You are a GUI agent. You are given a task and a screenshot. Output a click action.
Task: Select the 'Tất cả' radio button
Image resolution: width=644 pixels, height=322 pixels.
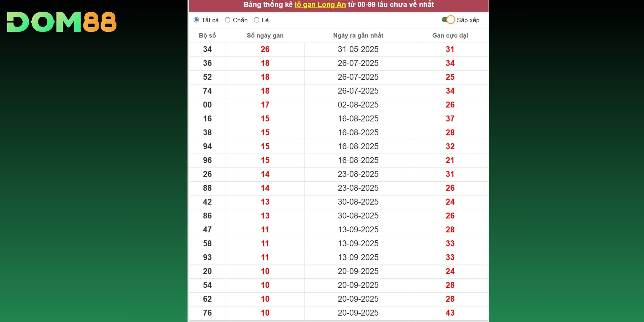196,20
